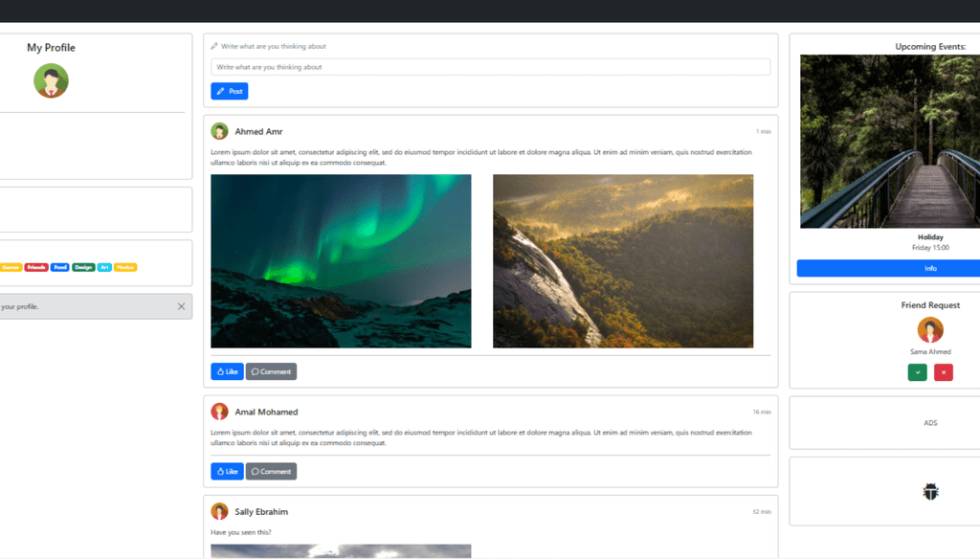Open Ahmed Amr's profile name link
Viewport: 980px width, 559px height.
tap(258, 131)
